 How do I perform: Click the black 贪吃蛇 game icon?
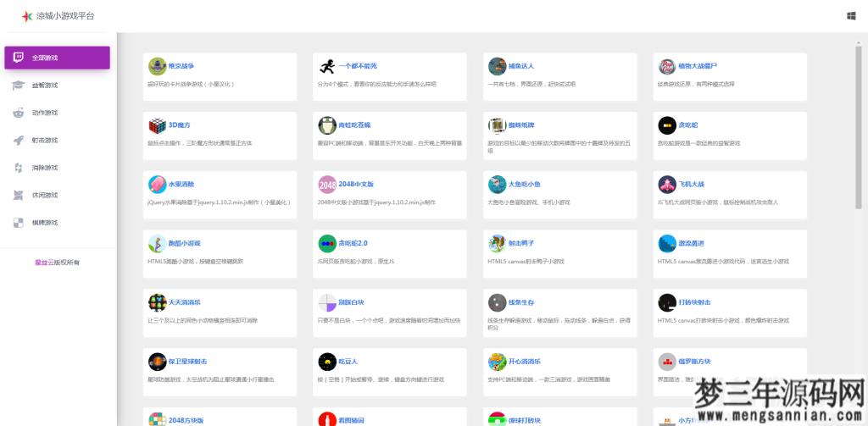pyautogui.click(x=667, y=125)
